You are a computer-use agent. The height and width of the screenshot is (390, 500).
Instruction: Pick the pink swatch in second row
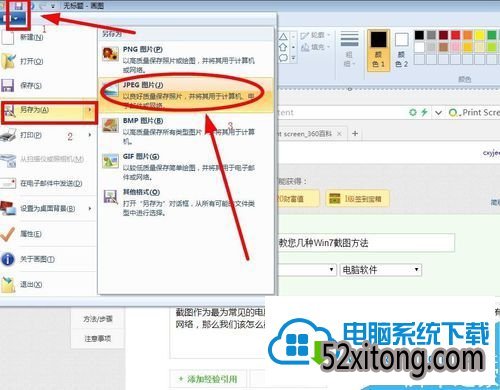tap(456, 47)
